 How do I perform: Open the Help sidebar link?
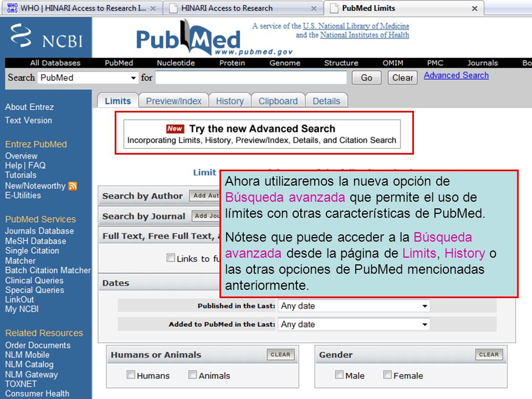pos(13,166)
